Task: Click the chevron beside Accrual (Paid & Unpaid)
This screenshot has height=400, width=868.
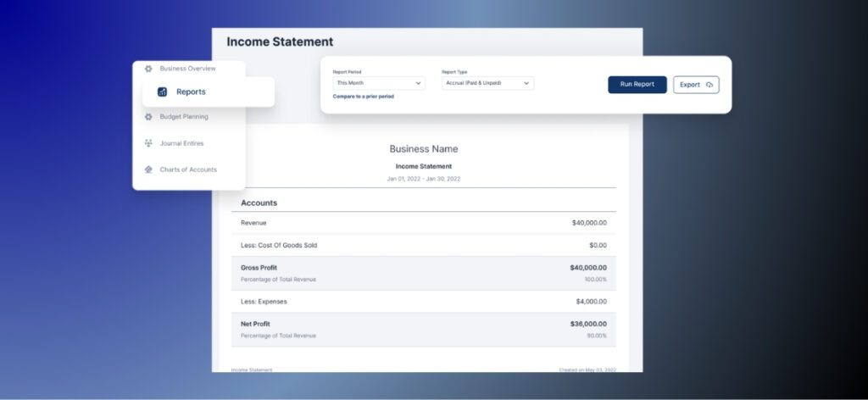Action: 526,83
